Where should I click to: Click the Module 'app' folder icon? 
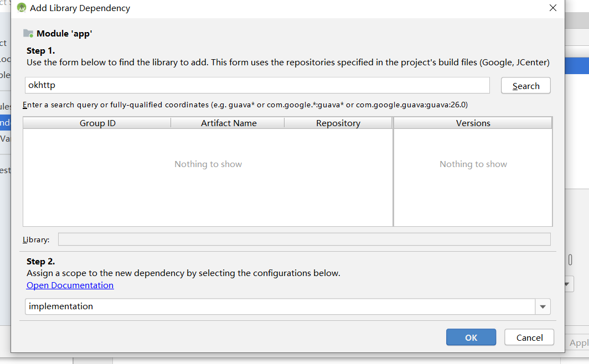[28, 34]
